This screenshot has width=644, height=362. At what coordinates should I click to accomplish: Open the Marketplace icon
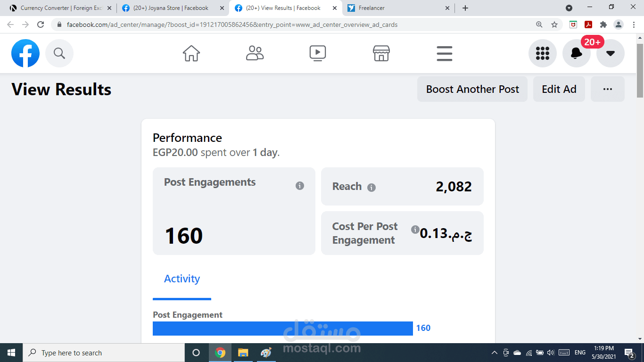point(381,53)
